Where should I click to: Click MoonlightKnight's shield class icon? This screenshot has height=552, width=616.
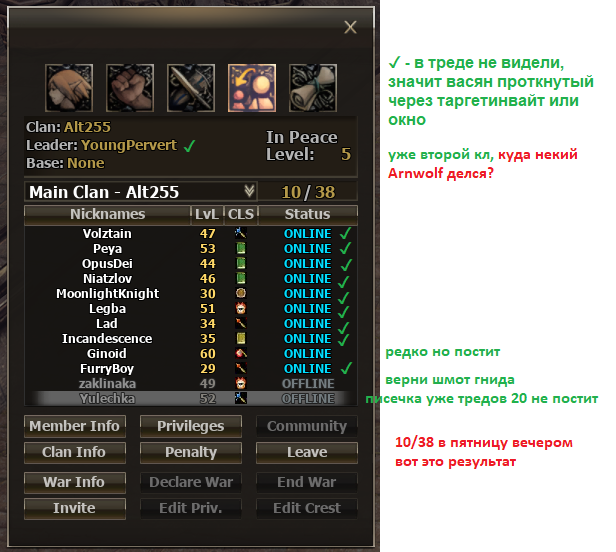coord(240,293)
